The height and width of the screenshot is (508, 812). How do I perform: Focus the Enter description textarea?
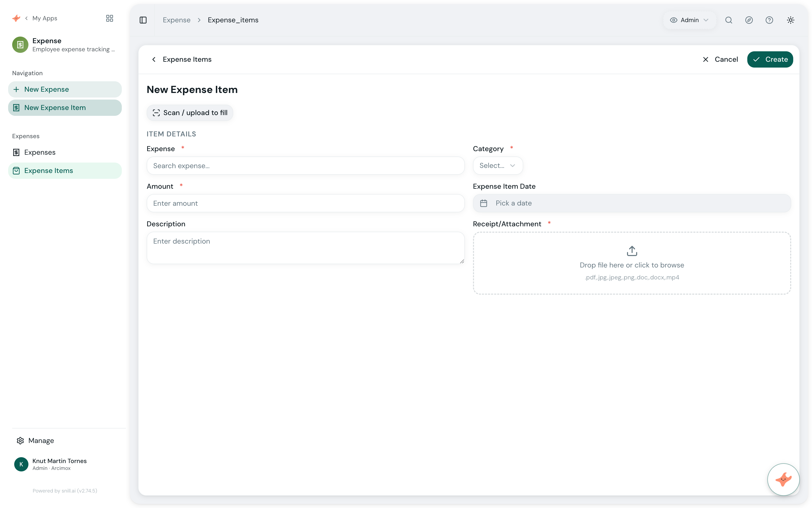coord(305,248)
